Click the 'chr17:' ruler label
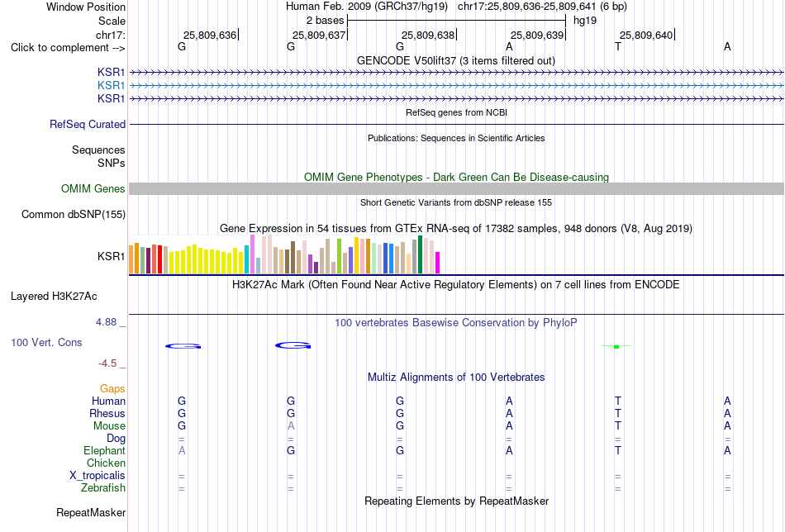This screenshot has width=785, height=532. 110,35
